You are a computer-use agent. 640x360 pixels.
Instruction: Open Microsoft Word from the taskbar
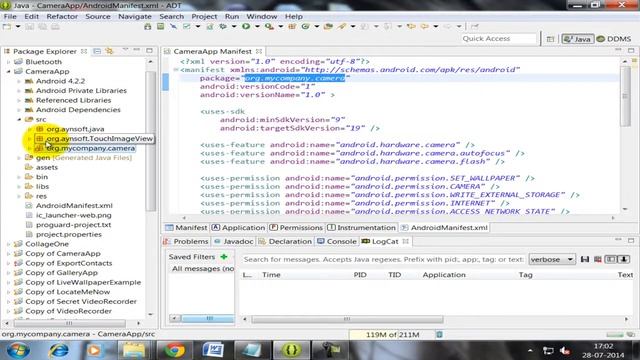(x=213, y=350)
